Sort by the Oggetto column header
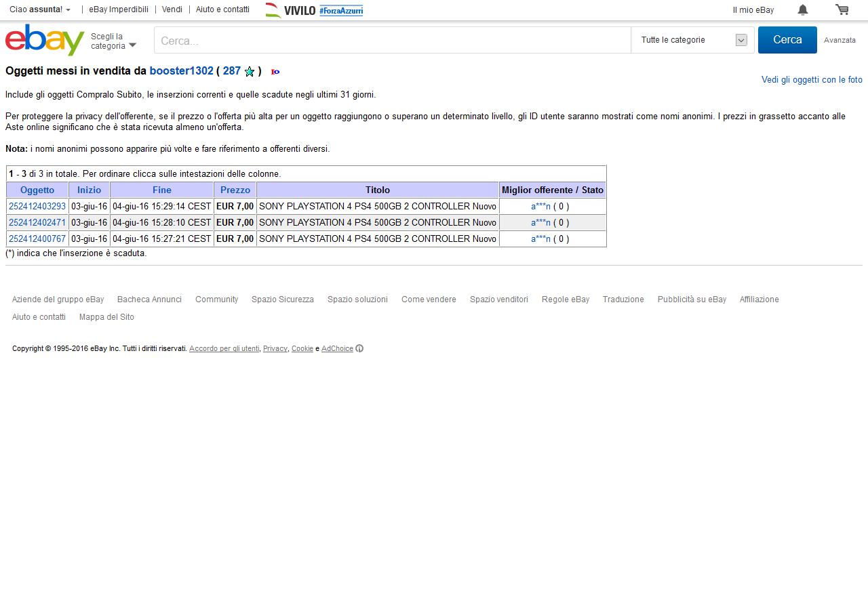The width and height of the screenshot is (868, 599). click(37, 190)
